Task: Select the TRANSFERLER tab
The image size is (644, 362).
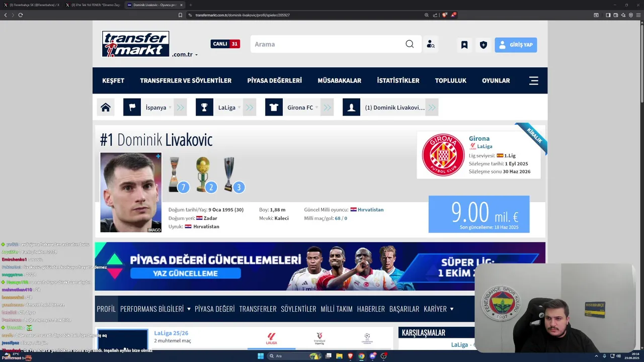Action: pyautogui.click(x=258, y=309)
